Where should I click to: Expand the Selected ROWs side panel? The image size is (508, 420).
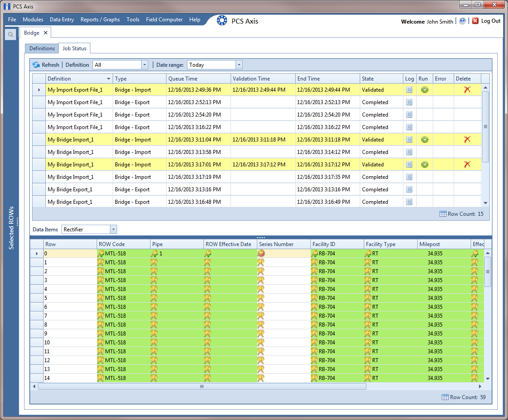[11, 228]
